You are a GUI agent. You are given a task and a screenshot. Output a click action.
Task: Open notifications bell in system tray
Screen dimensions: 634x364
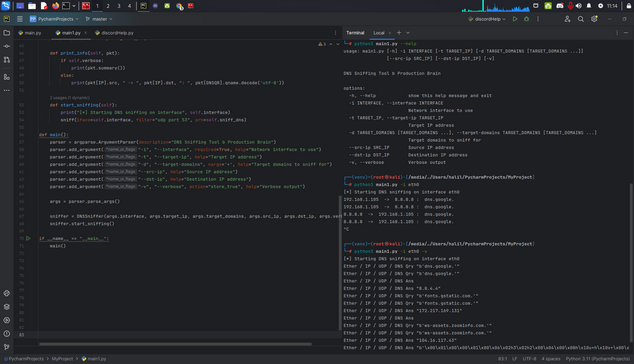click(x=589, y=6)
